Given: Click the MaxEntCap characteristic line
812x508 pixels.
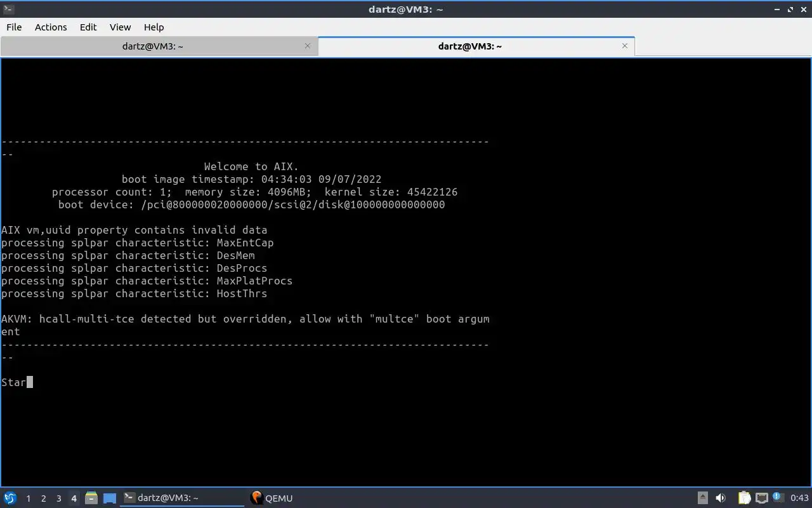Looking at the screenshot, I should click(137, 243).
